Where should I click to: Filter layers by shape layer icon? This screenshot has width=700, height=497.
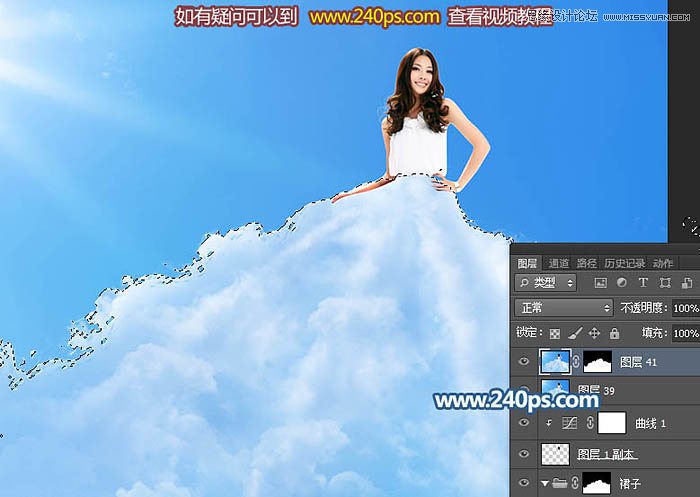point(665,283)
